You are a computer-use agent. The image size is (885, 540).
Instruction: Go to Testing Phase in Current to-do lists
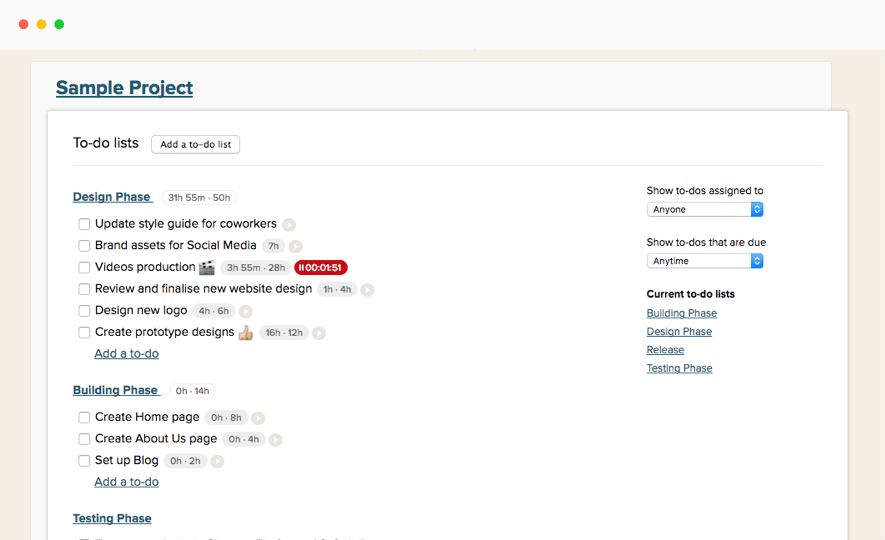680,368
